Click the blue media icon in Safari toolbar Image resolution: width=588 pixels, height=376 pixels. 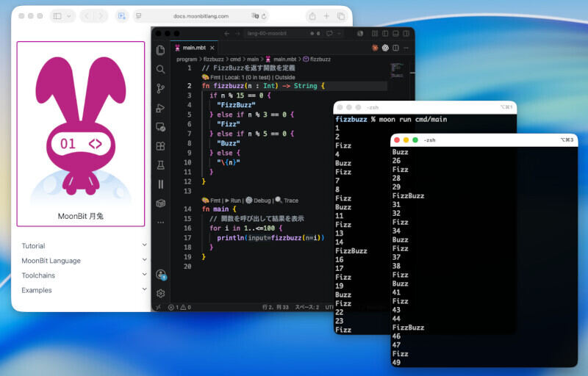[x=121, y=16]
